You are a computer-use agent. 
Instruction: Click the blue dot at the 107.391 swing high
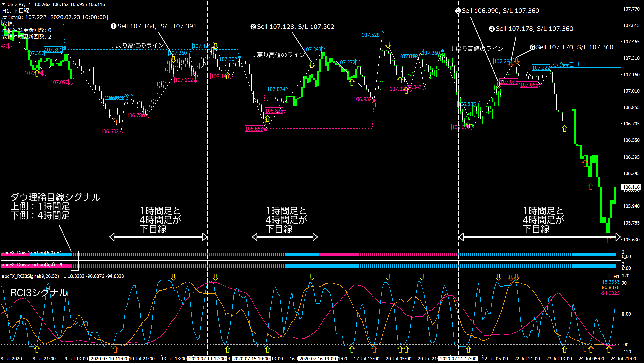(65, 48)
